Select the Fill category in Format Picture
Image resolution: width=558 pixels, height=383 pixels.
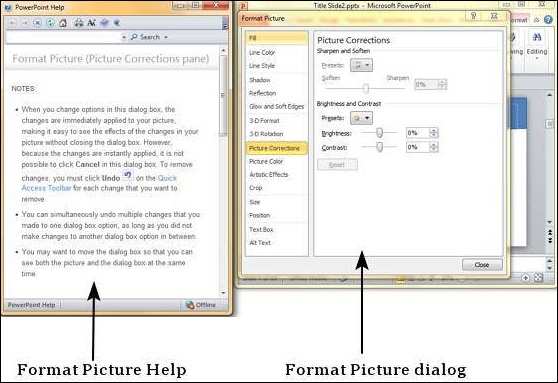276,38
